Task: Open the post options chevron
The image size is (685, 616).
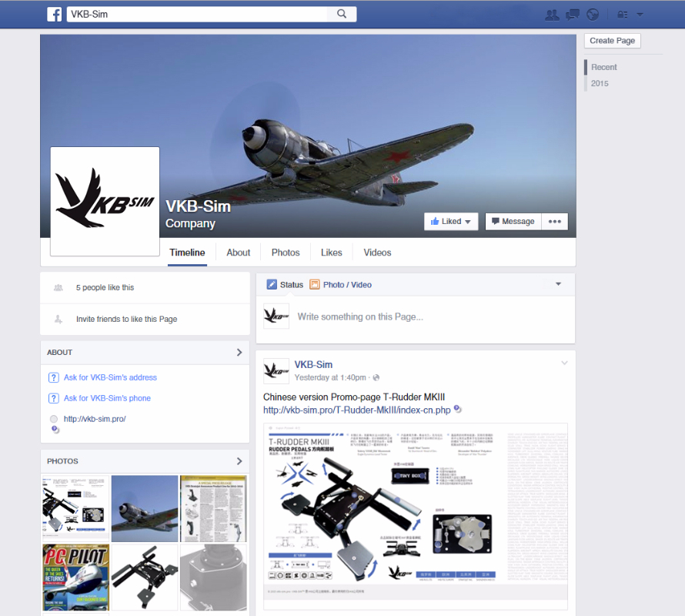Action: 564,363
